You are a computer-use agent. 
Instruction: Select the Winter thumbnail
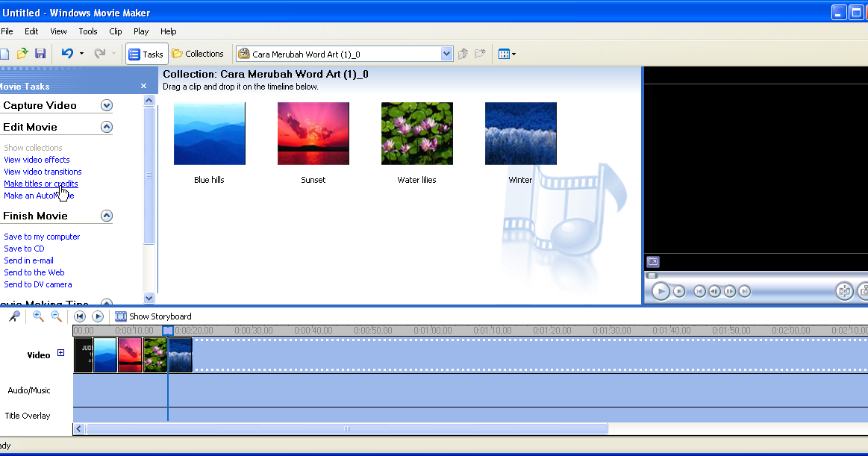click(x=521, y=134)
